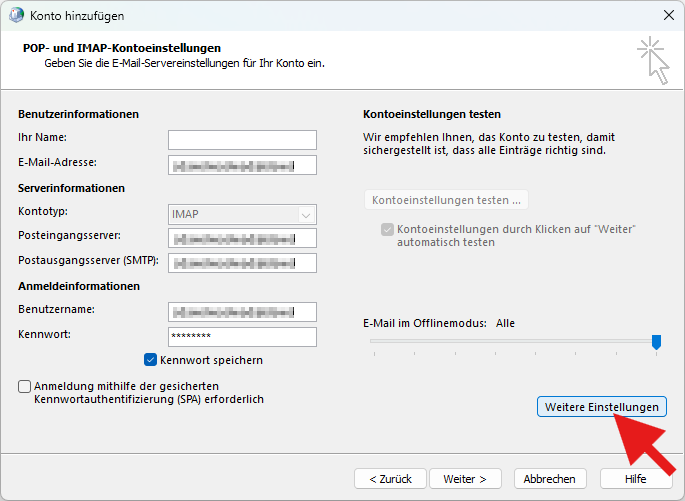Click the Abbrechen button

549,479
